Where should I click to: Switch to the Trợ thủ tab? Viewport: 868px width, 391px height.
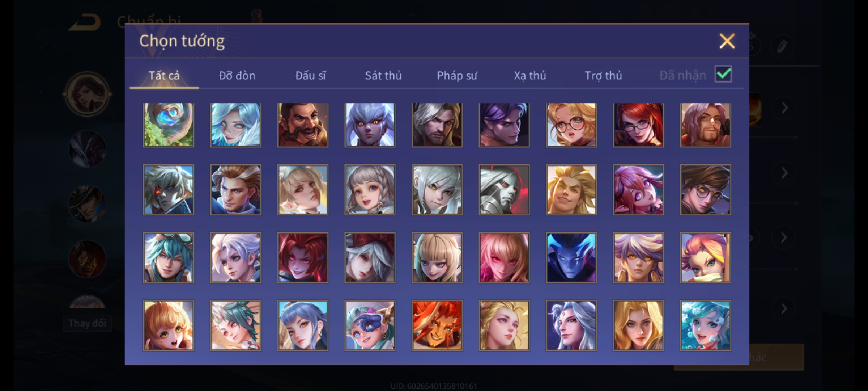603,75
